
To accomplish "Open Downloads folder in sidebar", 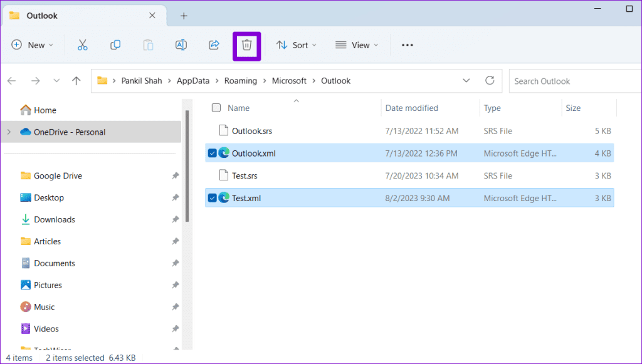I will tap(48, 219).
